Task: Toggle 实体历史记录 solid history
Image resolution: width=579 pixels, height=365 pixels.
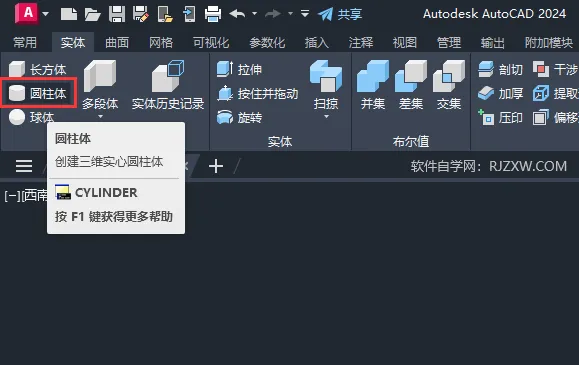Action: coord(168,85)
